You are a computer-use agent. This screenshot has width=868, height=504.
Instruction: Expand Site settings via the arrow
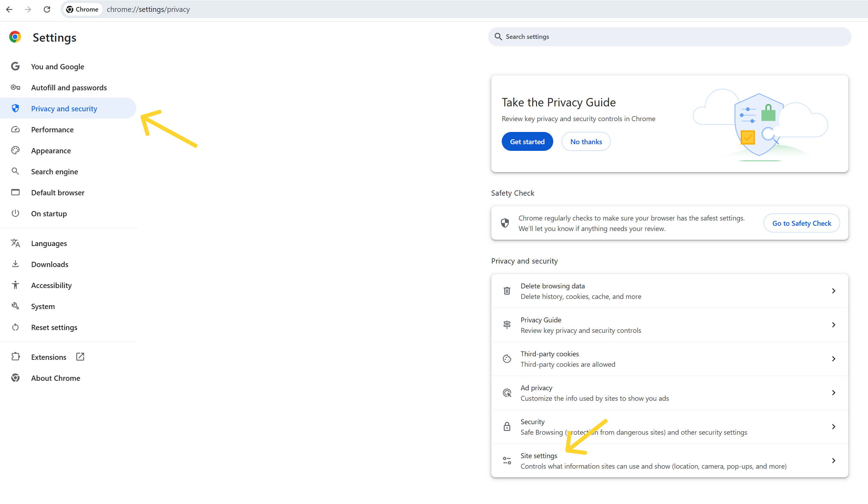tap(833, 461)
